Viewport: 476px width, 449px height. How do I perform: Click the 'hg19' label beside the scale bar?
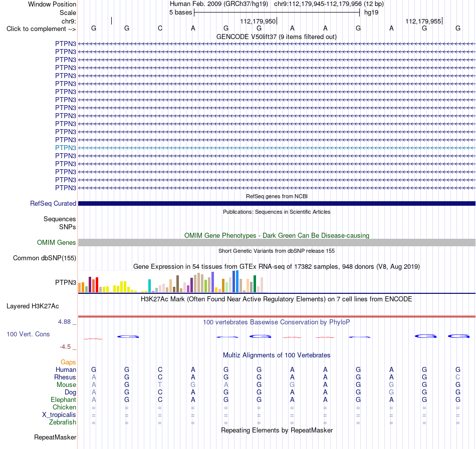(371, 13)
